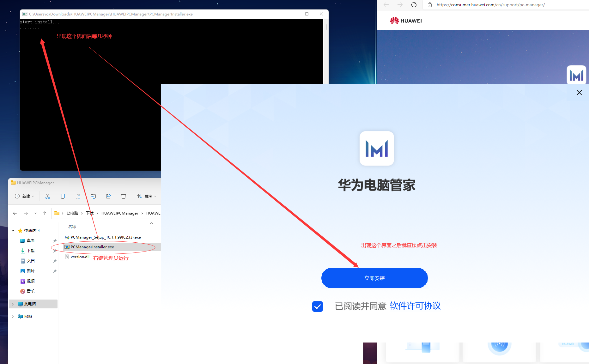Unpin 图片 from Quick Access
The image size is (589, 364).
(55, 271)
